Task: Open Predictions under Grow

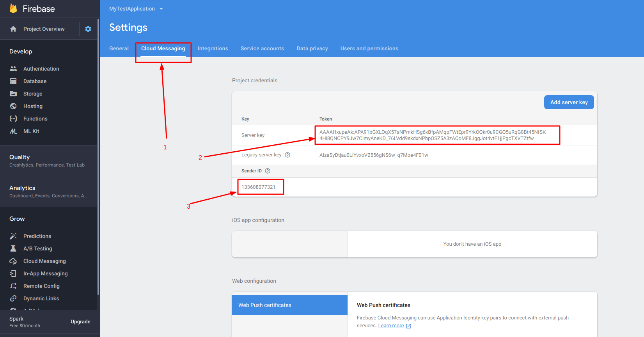Action: click(x=37, y=236)
